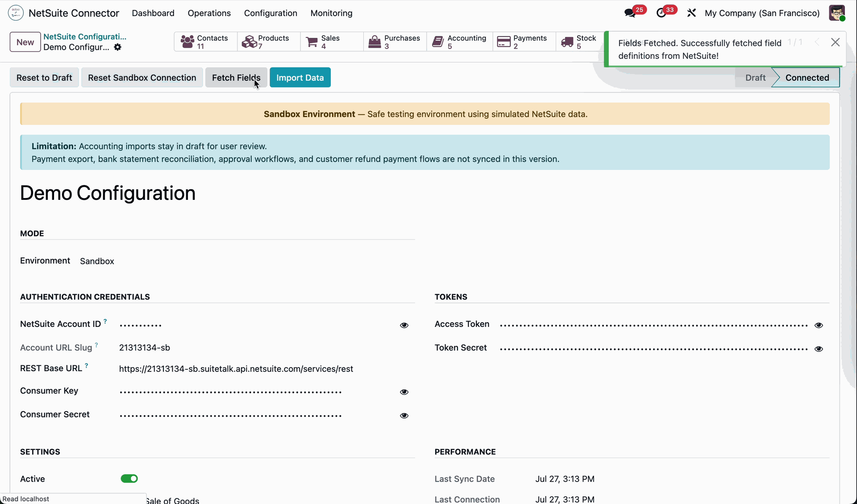Viewport: 857px width, 504px height.
Task: Switch company via My Company (San Francisco)
Action: pos(762,13)
